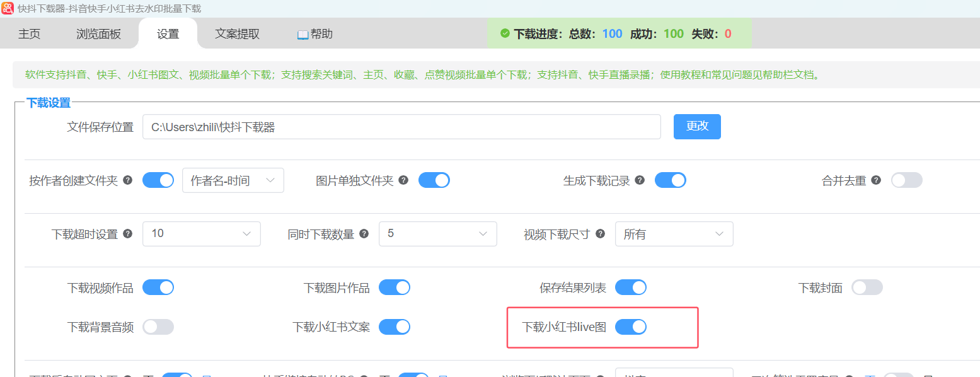Disable the 下载小红书live图 switch
Viewport: 980px width, 377px height.
(631, 327)
